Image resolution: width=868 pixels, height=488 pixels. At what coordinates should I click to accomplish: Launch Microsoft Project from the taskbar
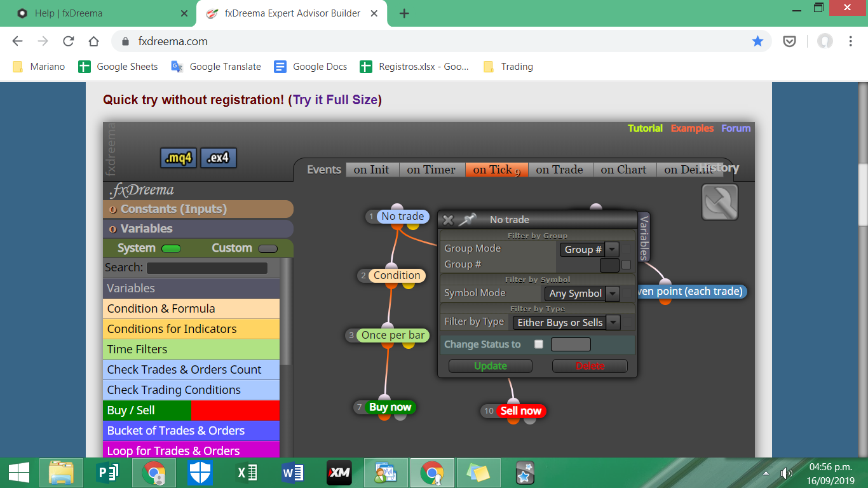click(x=107, y=473)
